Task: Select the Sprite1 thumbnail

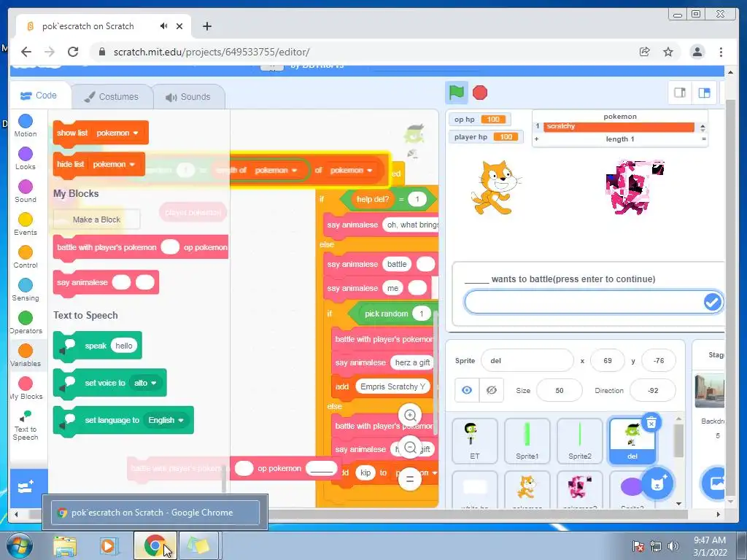Action: [x=527, y=441]
